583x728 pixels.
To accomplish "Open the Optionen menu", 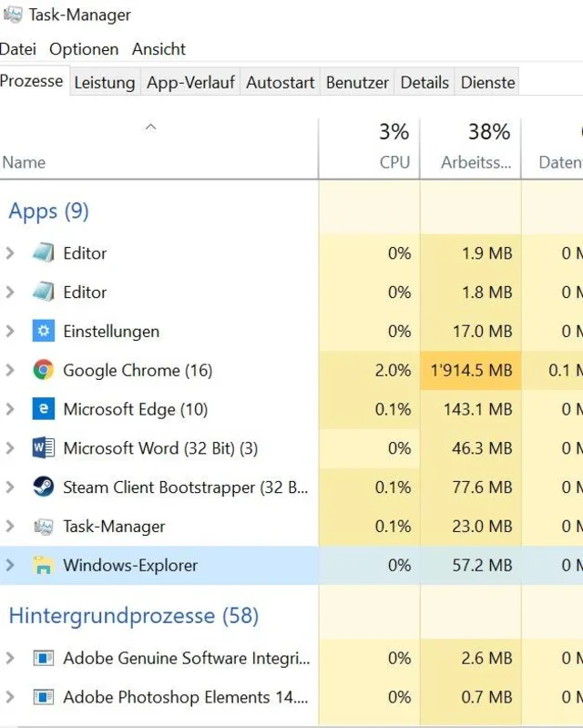I will tap(84, 49).
